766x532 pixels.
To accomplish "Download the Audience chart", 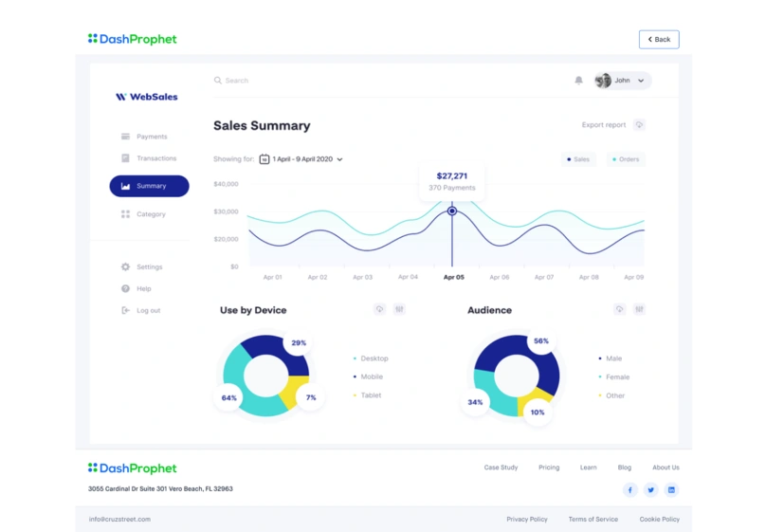I will [x=619, y=309].
